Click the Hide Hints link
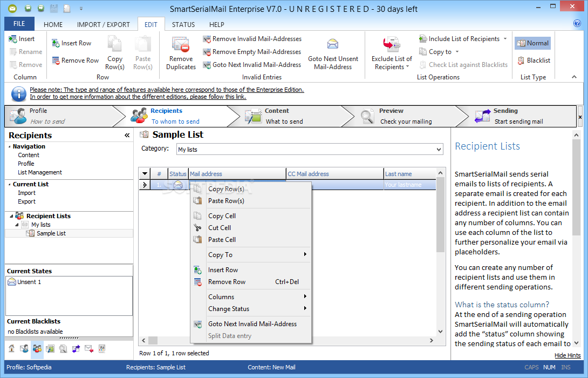 click(568, 355)
